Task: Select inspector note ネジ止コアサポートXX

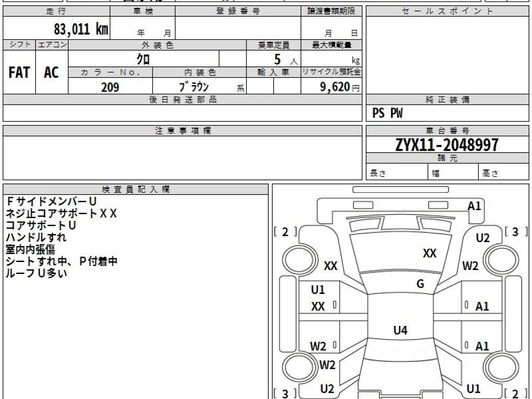Action: coord(61,213)
